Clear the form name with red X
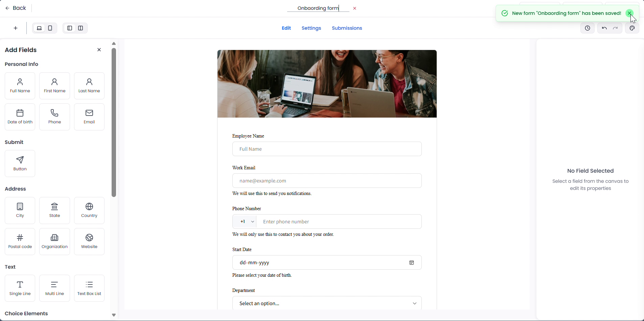Screen dimensions: 644x321 [x=355, y=8]
